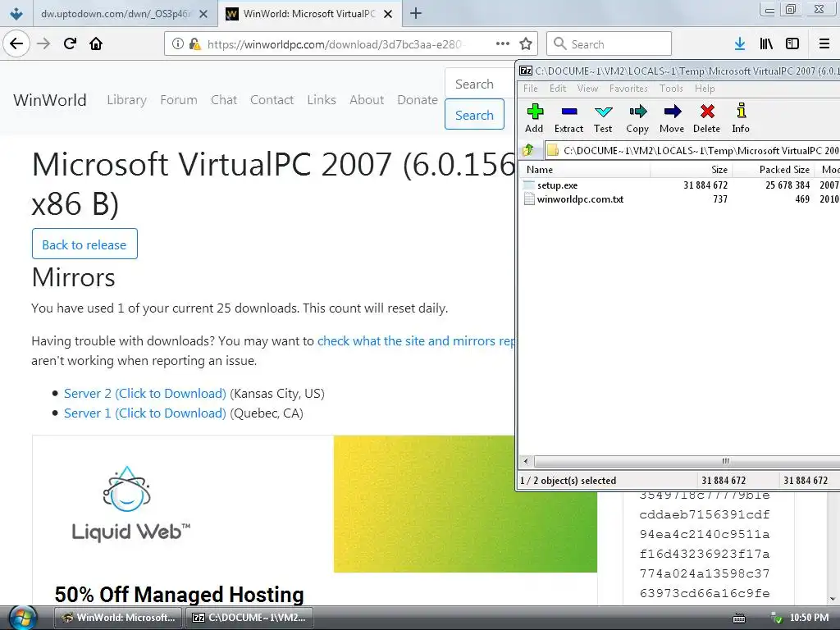840x630 pixels.
Task: Open the Firefox downloads panel
Action: (740, 44)
